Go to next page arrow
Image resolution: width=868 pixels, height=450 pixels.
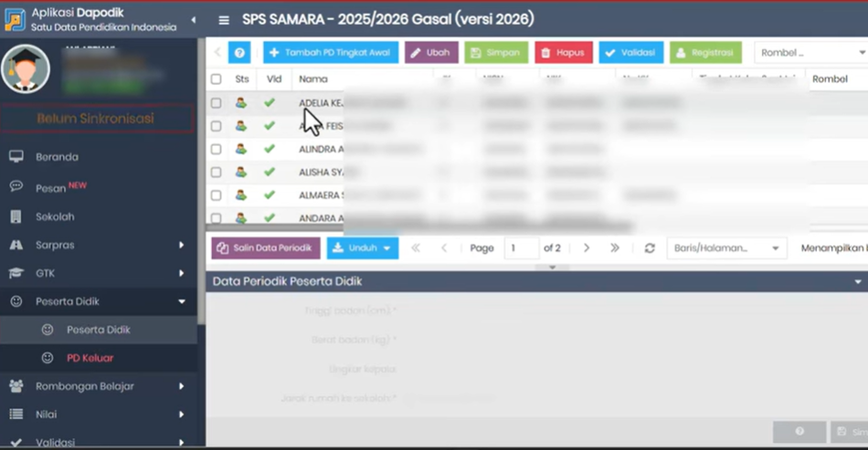click(587, 248)
